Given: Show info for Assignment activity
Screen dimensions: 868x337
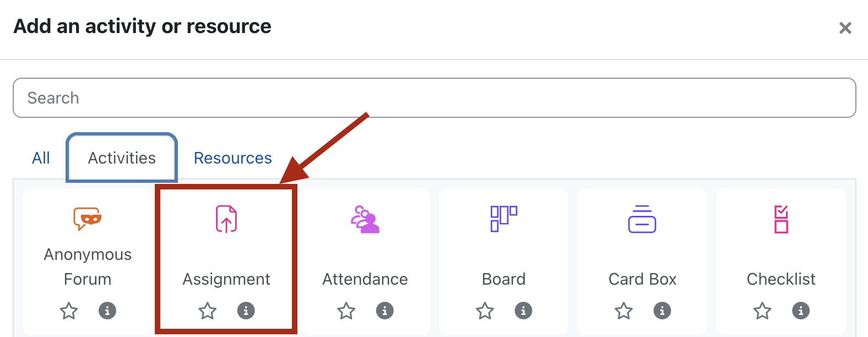Looking at the screenshot, I should pyautogui.click(x=246, y=311).
